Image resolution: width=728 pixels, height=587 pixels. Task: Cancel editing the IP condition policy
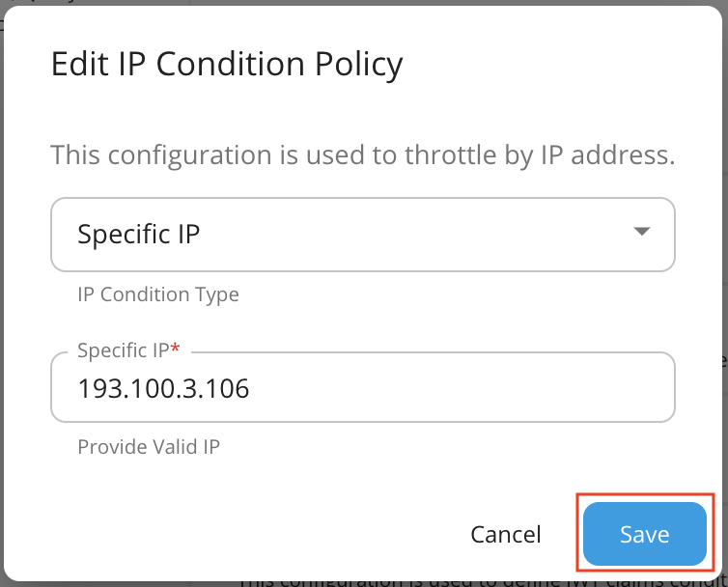pyautogui.click(x=505, y=535)
